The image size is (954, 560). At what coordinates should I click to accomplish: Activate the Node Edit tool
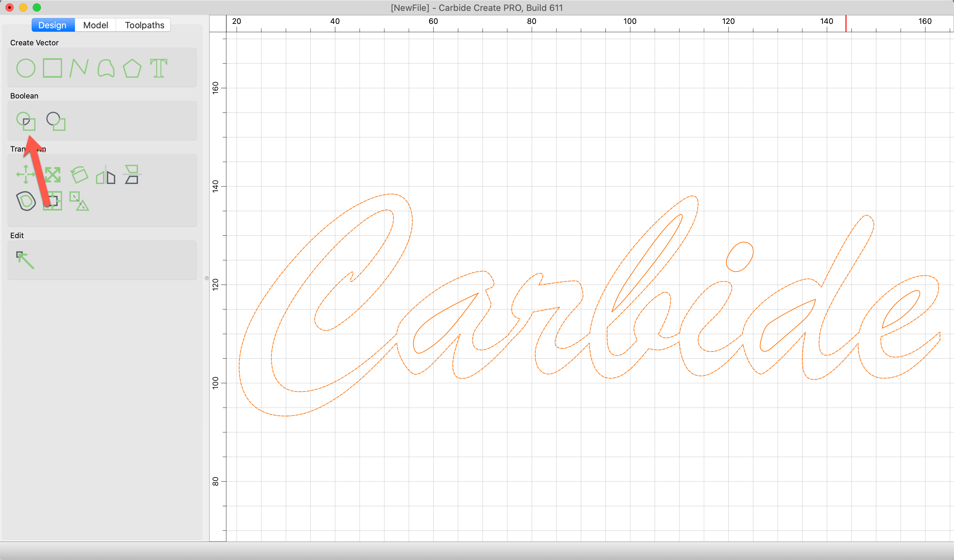pos(25,260)
